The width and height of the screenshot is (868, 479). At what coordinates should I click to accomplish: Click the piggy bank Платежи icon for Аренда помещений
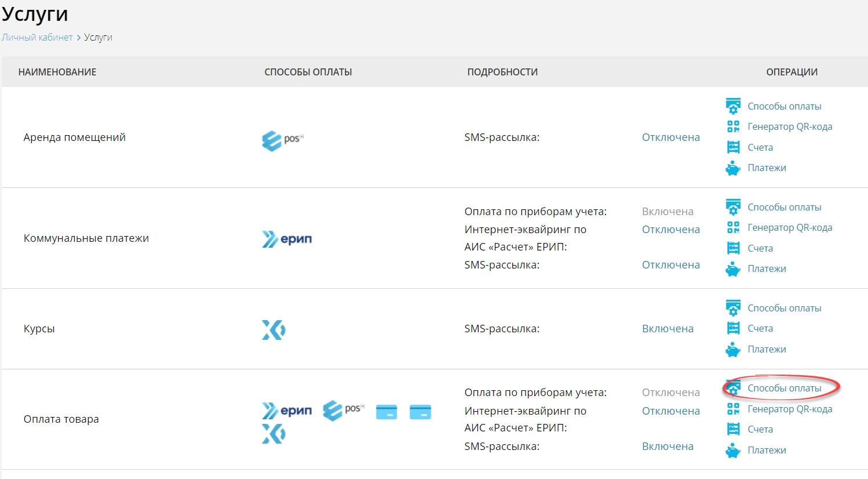click(733, 168)
